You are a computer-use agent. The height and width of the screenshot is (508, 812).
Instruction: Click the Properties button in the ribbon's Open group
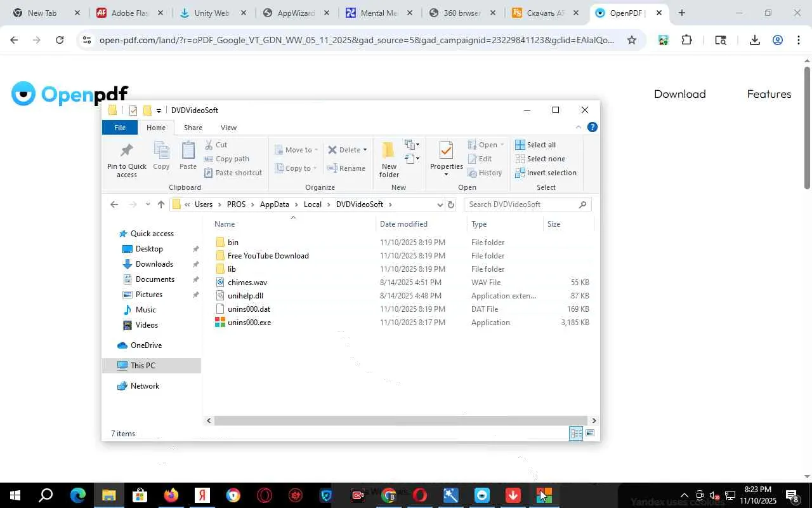(447, 159)
